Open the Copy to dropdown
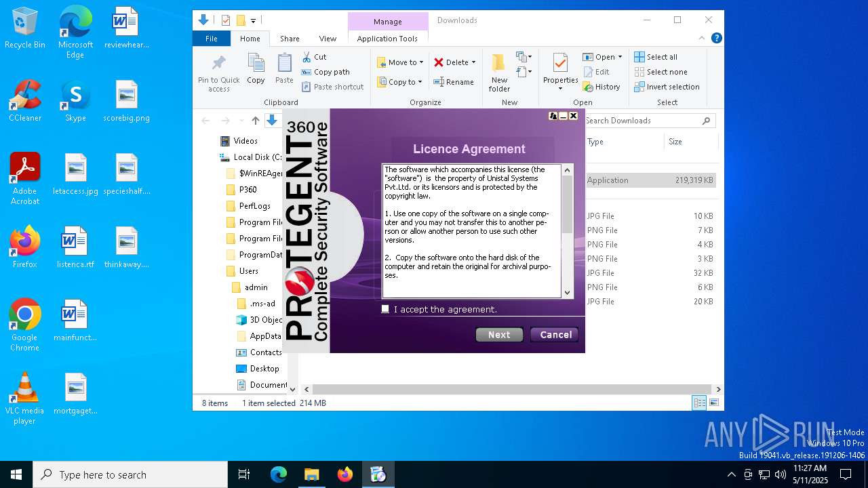The width and height of the screenshot is (868, 488). (x=399, y=82)
